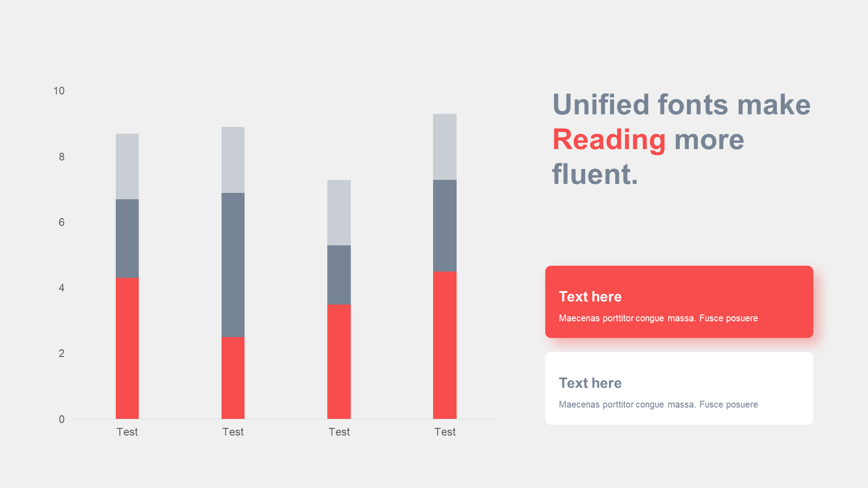Select the red word 'Reading' in headline
This screenshot has width=868, height=488.
pos(609,140)
